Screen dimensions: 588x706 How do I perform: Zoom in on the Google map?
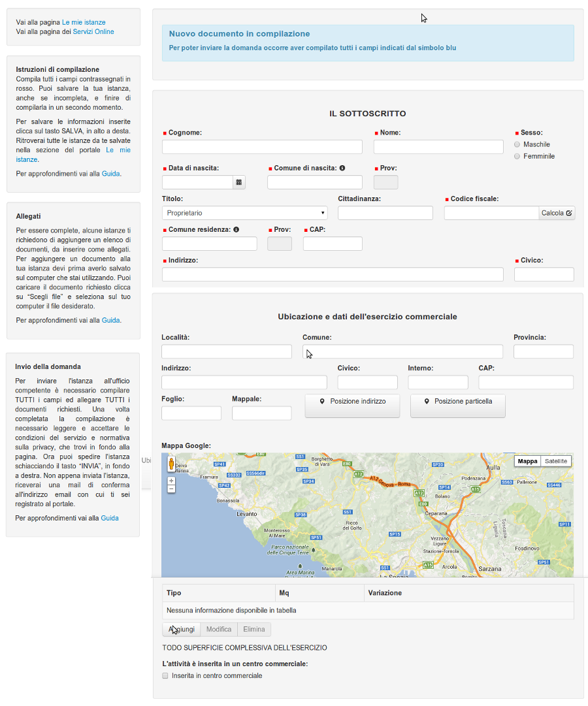tap(171, 481)
